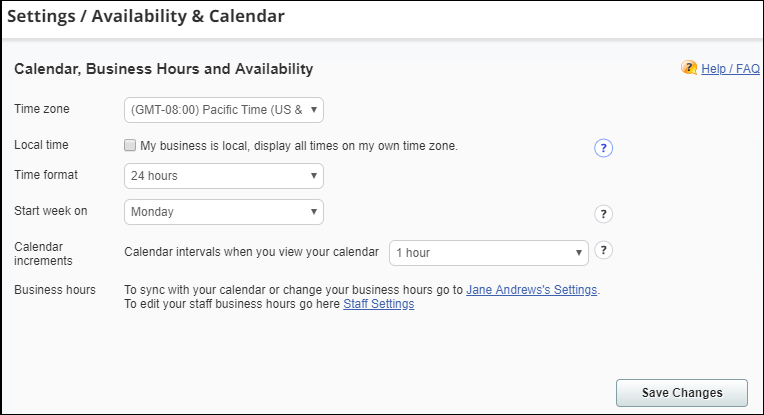Expand the Time format dropdown set to 24 hours
Screen dimensions: 764x415
[224, 176]
